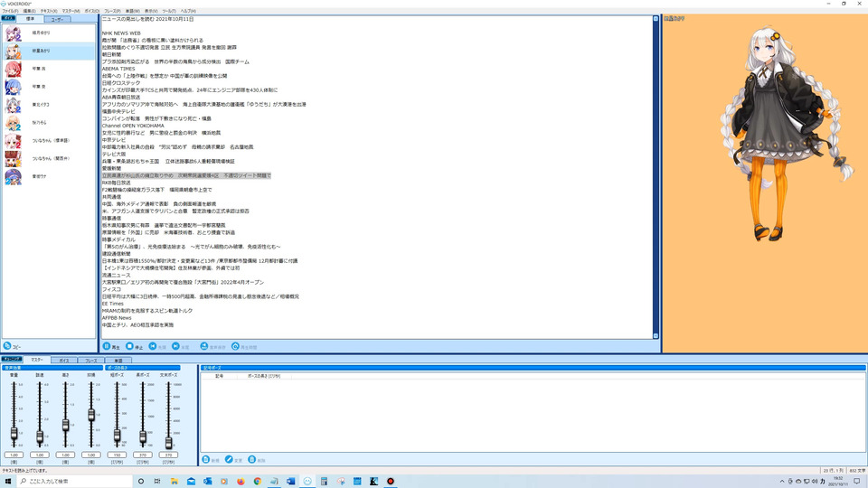Jump to end with 末尾 button
The height and width of the screenshot is (488, 868).
tap(181, 346)
